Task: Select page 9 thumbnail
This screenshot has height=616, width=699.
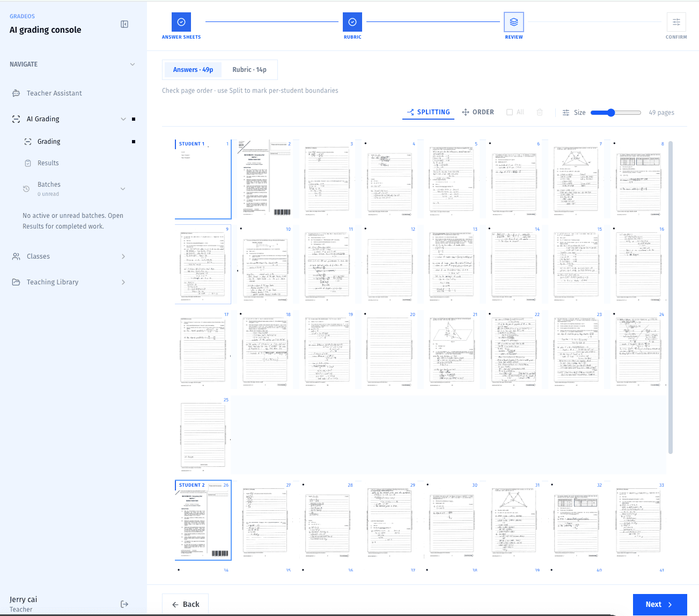Action: (203, 265)
